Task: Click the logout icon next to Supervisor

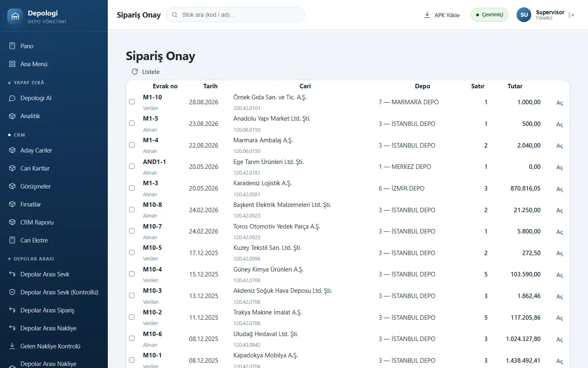Action: (571, 15)
